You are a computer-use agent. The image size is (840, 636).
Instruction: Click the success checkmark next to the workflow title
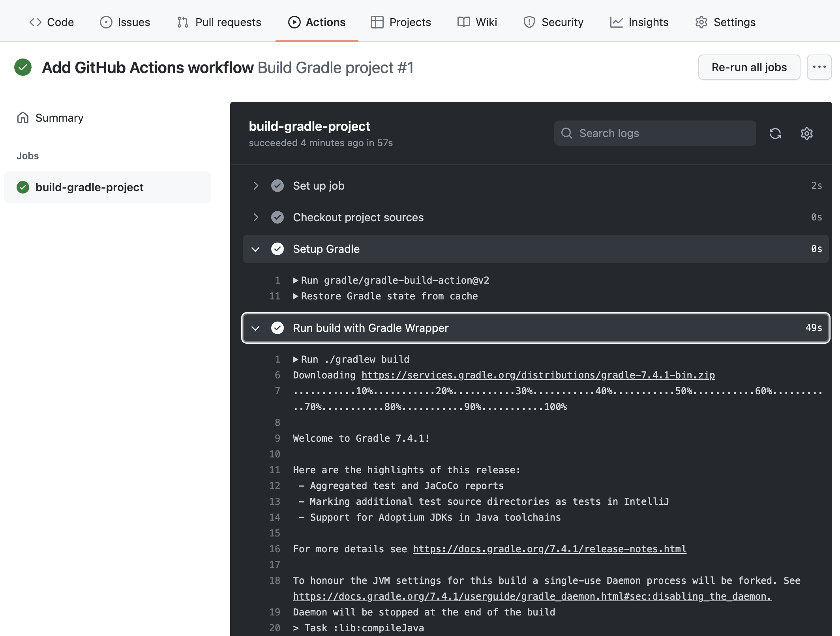23,67
